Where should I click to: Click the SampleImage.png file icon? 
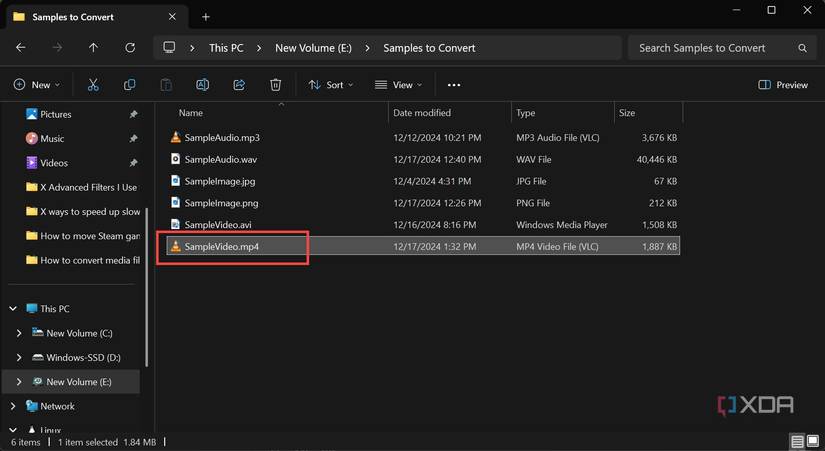click(x=176, y=203)
